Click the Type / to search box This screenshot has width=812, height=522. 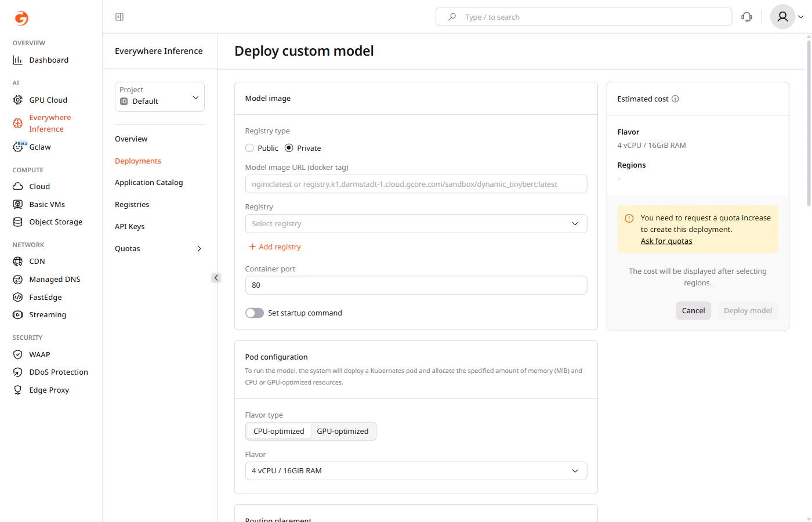[x=583, y=17]
